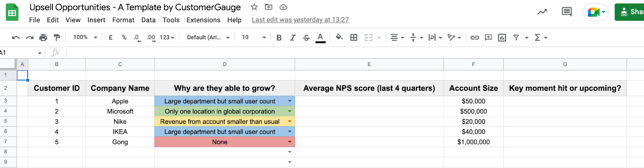Click into the formula bar
Image resolution: width=644 pixels, height=168 pixels.
354,53
